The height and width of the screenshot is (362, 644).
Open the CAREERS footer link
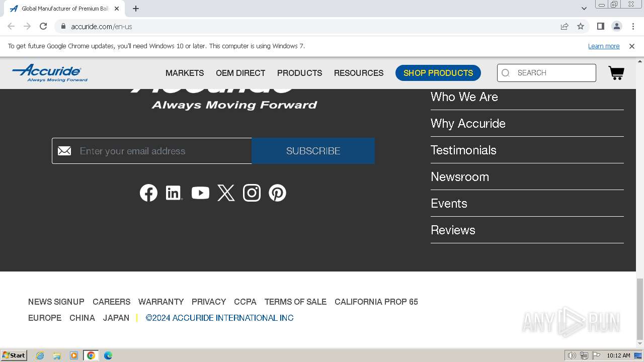[x=111, y=302]
